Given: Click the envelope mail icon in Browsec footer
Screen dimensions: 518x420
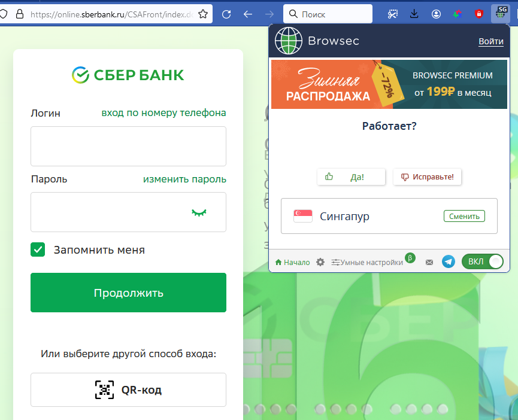Looking at the screenshot, I should coord(429,262).
